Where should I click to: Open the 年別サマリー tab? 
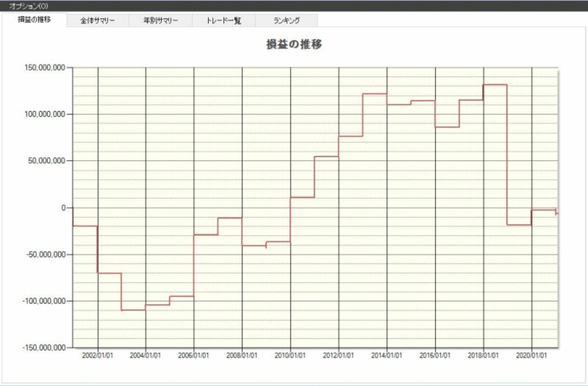pos(161,21)
